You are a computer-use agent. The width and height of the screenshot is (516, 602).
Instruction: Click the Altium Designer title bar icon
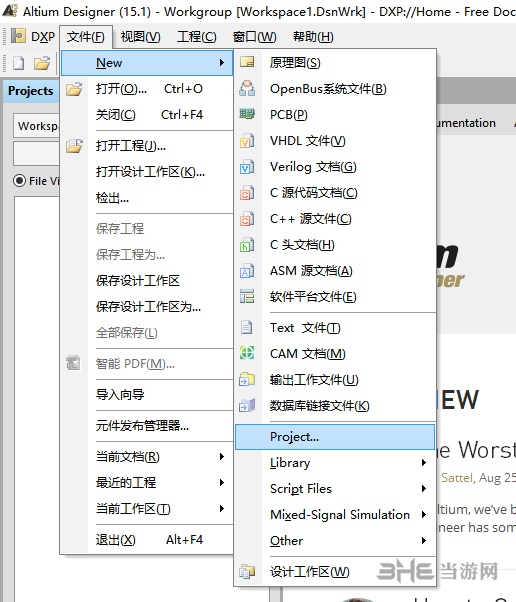pos(10,10)
